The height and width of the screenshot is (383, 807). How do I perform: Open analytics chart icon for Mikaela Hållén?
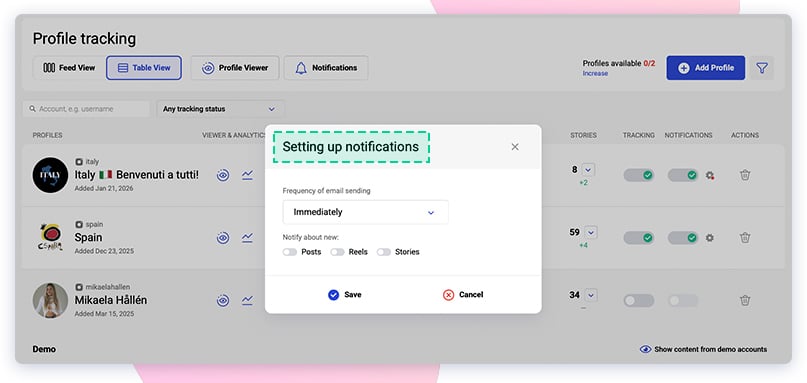(248, 301)
